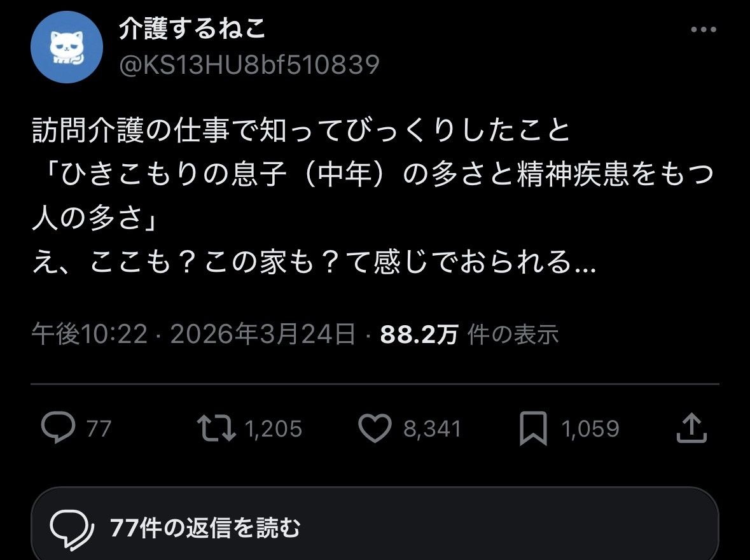Viewport: 750px width, 560px height.
Task: Click the 8,341 likes count
Action: [x=433, y=428]
